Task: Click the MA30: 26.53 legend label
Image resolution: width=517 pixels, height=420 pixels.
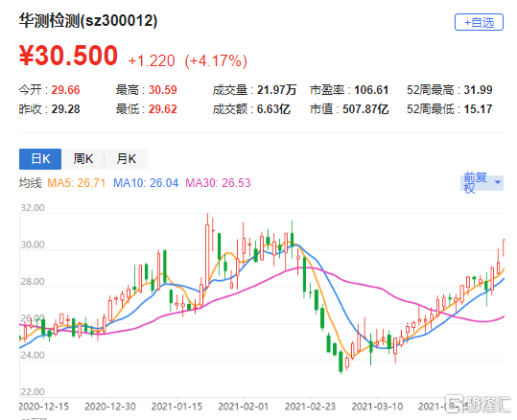Action: 218,182
